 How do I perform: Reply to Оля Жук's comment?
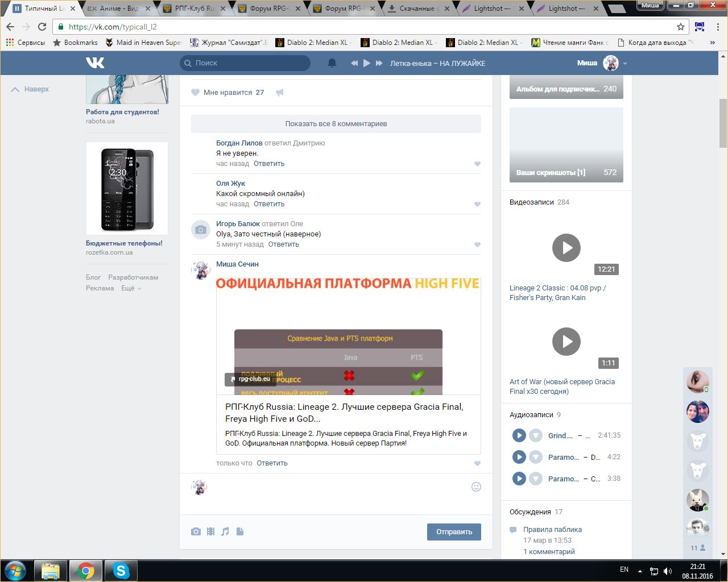[x=269, y=204]
